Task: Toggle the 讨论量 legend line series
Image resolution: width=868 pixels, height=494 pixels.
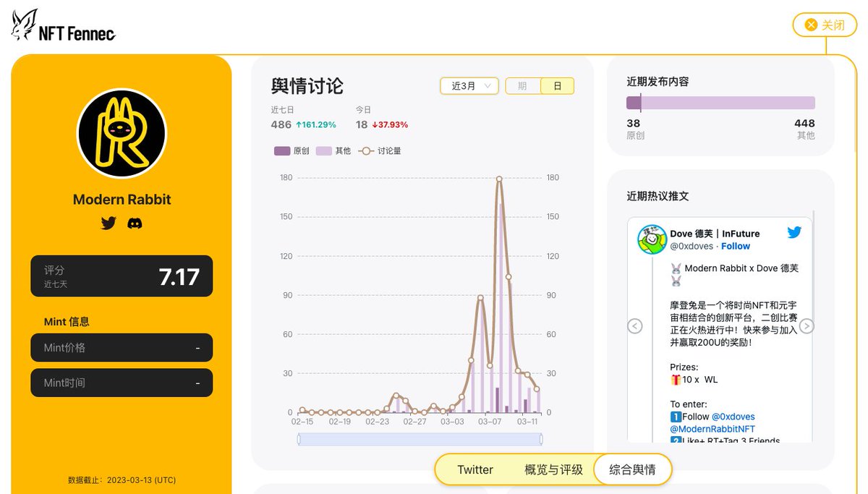Action: tap(380, 151)
